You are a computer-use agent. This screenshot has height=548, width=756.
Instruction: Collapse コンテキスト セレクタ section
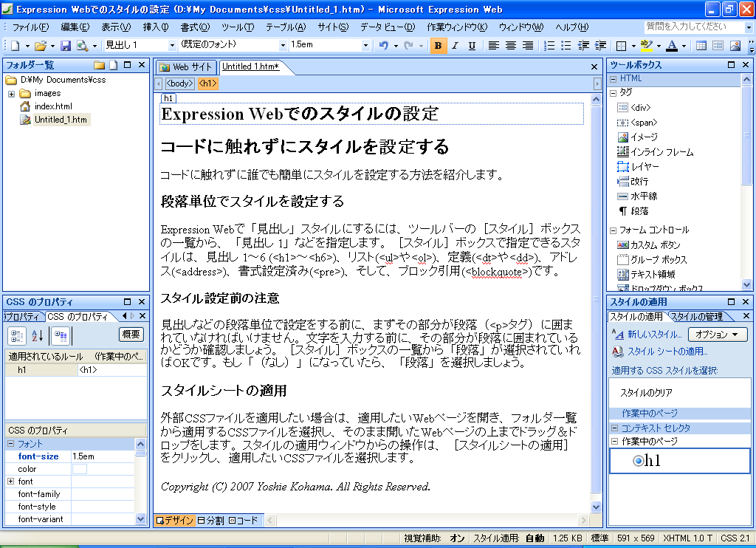pyautogui.click(x=615, y=428)
